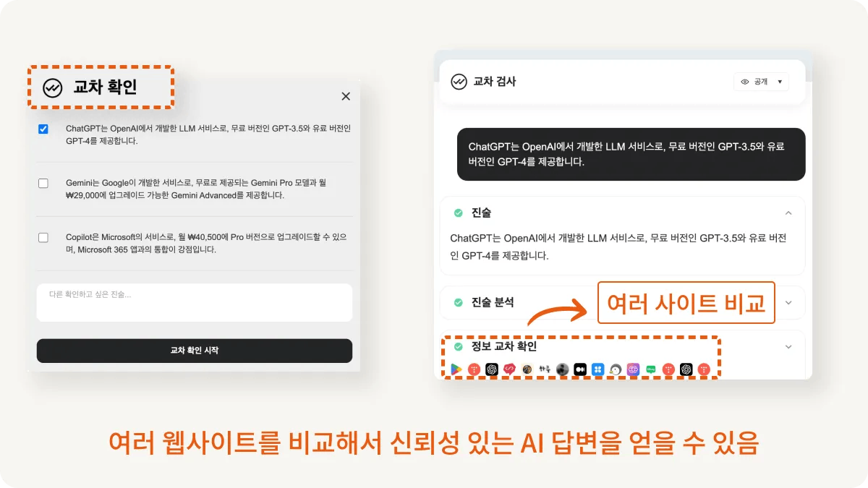Click the 교차 검사 header logo icon
Screen dimensions: 868x488
pyautogui.click(x=459, y=82)
